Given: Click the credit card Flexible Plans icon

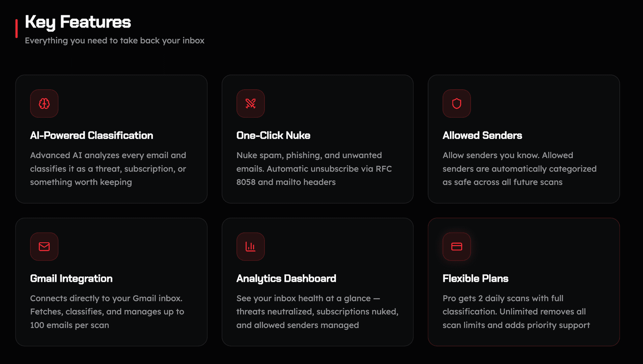Looking at the screenshot, I should coord(456,246).
